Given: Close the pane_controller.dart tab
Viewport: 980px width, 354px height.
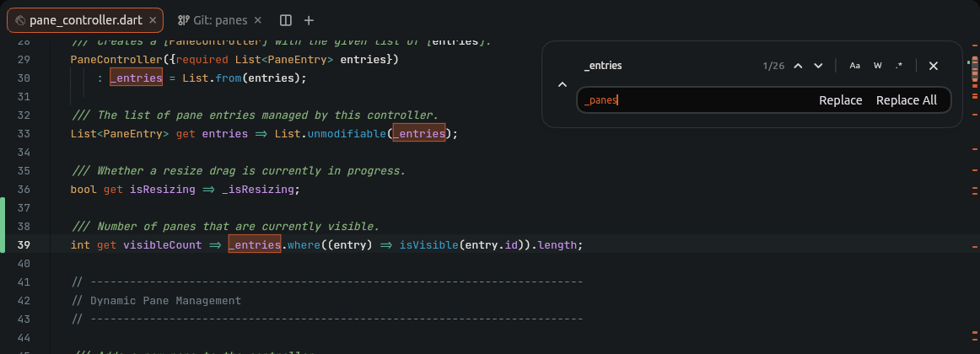Looking at the screenshot, I should pos(153,20).
